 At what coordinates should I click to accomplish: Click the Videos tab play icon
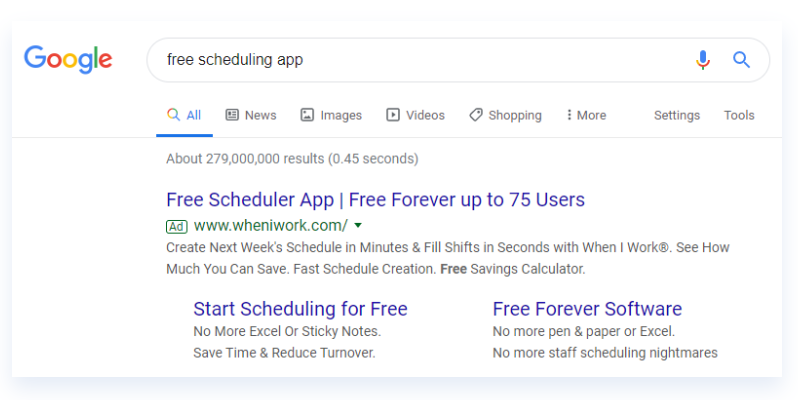click(393, 115)
